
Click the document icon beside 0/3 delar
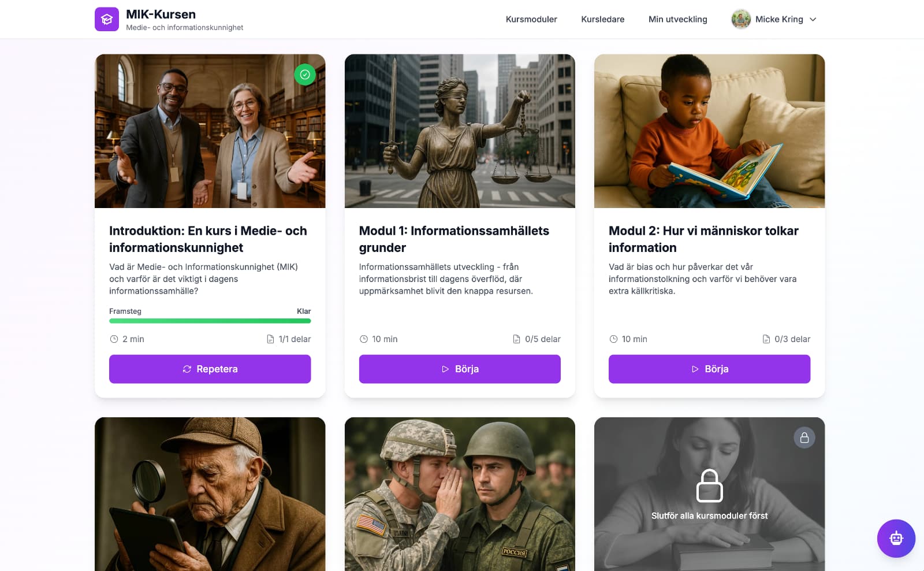click(766, 339)
